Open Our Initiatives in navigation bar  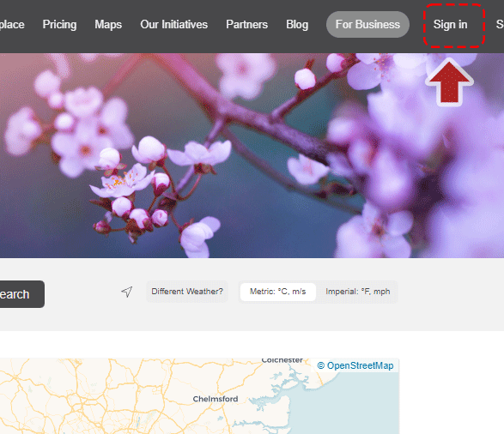pyautogui.click(x=174, y=25)
